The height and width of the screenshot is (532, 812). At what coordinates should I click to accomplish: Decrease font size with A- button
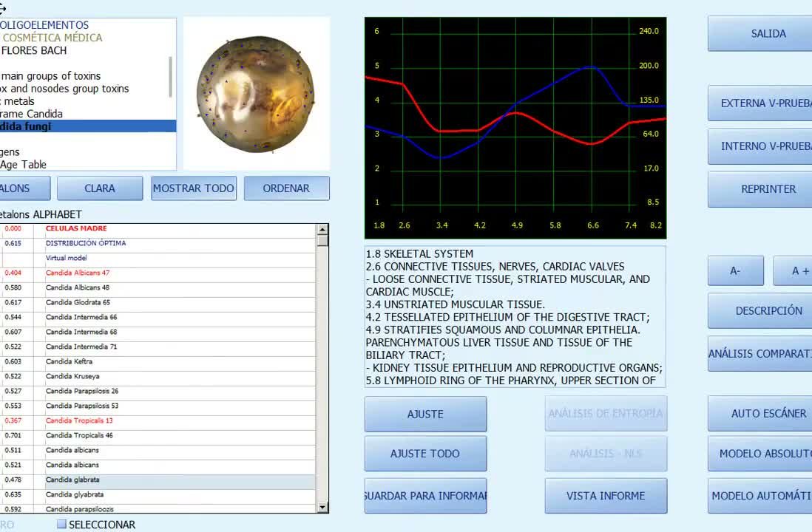pos(735,270)
